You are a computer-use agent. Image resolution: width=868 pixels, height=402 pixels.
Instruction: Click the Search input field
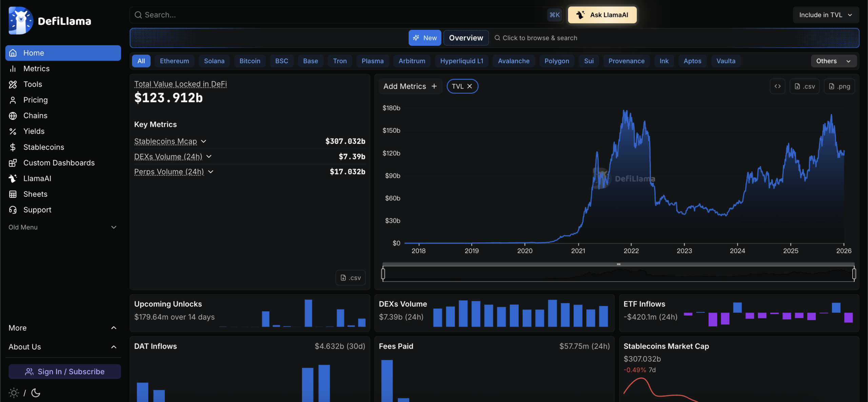pos(339,15)
